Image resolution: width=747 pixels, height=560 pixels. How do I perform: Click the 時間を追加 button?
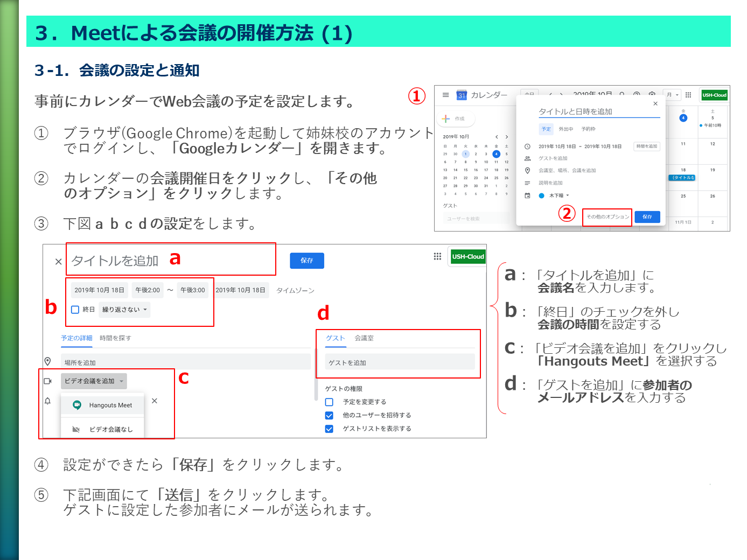click(646, 146)
